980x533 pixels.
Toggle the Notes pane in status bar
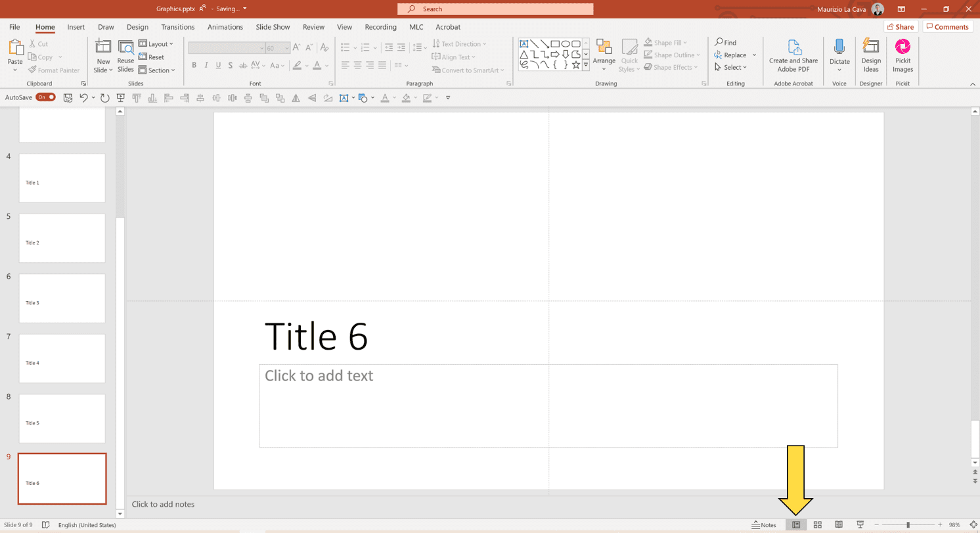pos(764,525)
